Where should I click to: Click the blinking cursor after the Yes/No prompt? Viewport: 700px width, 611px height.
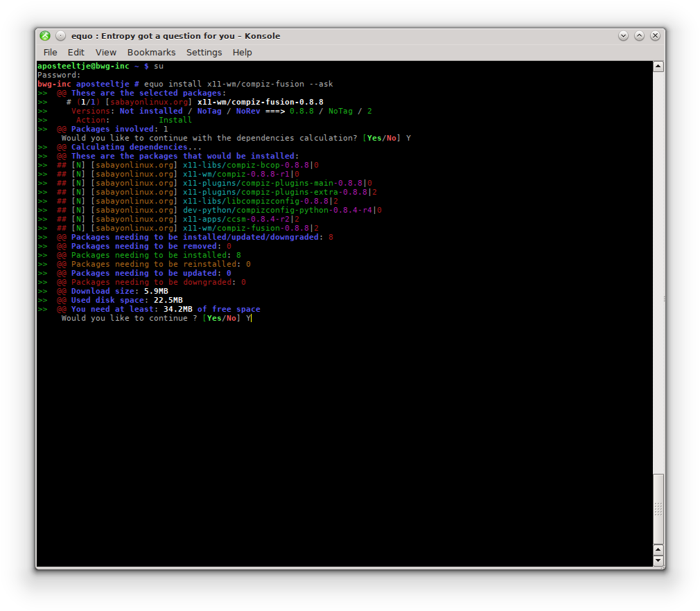click(251, 318)
